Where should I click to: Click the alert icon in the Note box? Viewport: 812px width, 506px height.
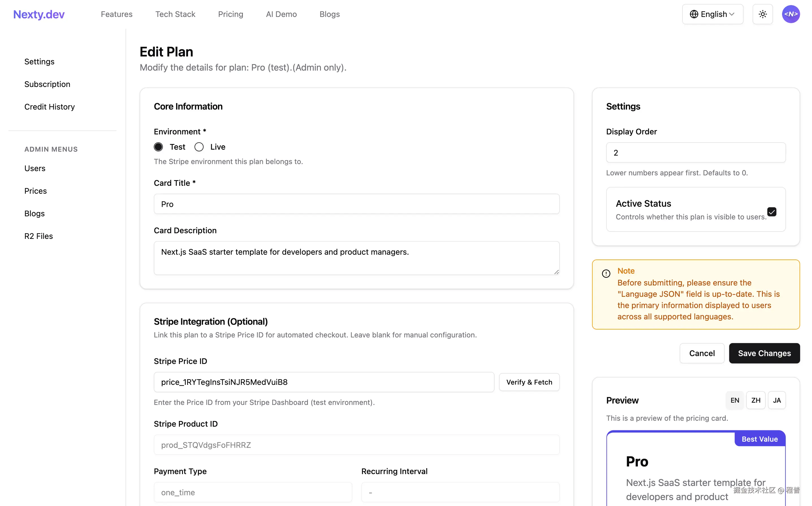606,273
